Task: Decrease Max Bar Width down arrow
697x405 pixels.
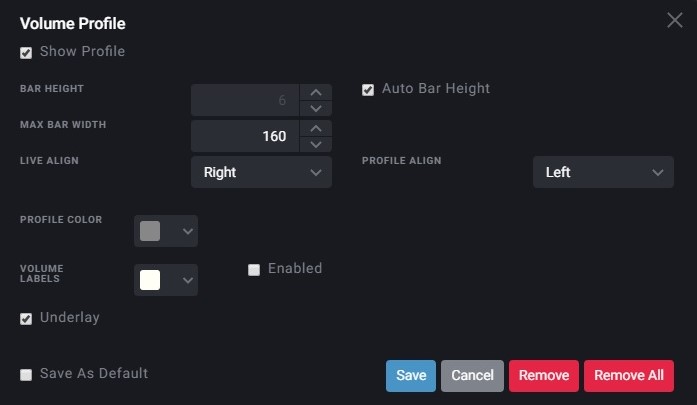Action: [x=316, y=144]
